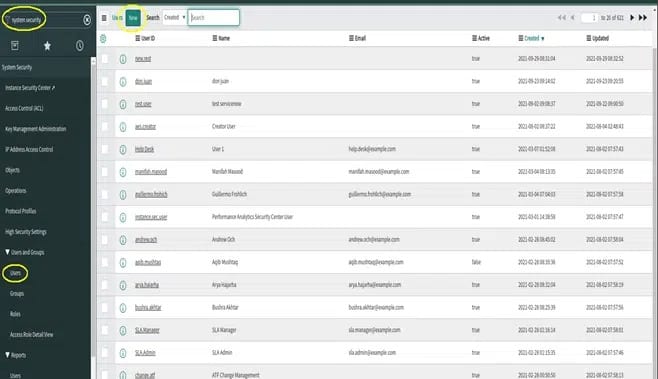Screen dimensions: 658x379
Task: Select the checkbox for the don.juan row
Action: 105,81
